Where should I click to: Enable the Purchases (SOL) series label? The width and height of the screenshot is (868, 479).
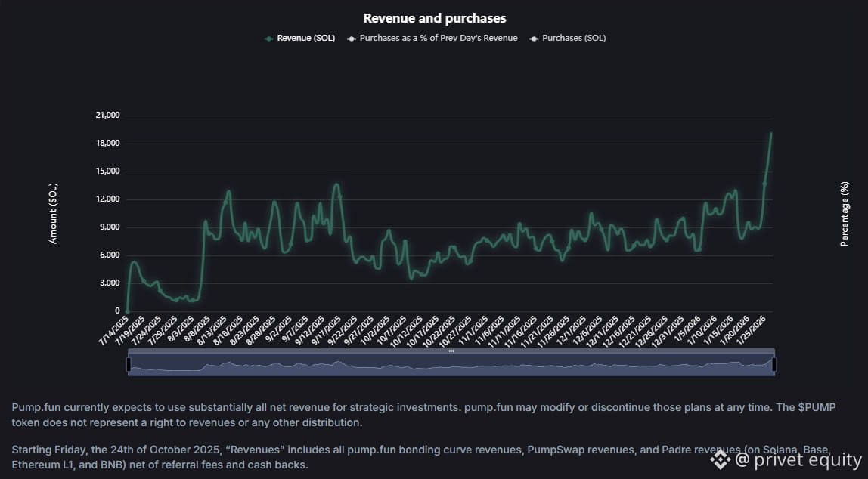[574, 38]
